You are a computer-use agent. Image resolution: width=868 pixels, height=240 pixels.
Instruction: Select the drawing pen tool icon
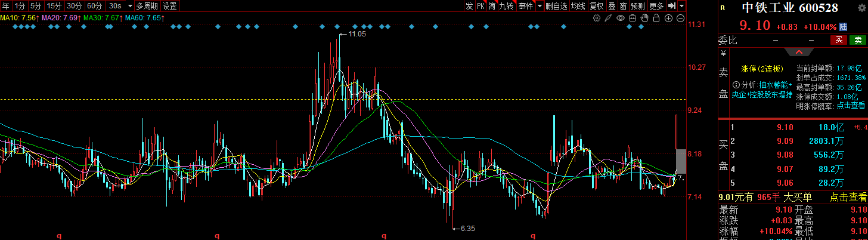coord(608,18)
